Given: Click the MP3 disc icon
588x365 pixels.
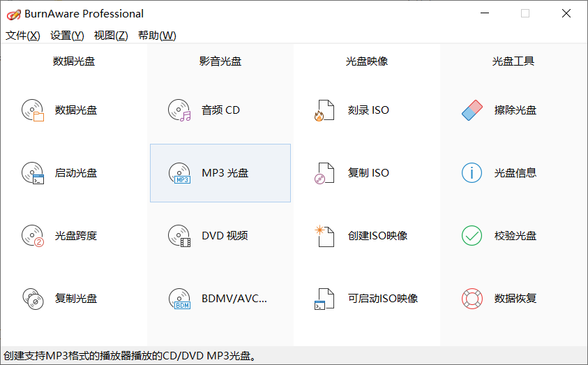Looking at the screenshot, I should (x=179, y=173).
